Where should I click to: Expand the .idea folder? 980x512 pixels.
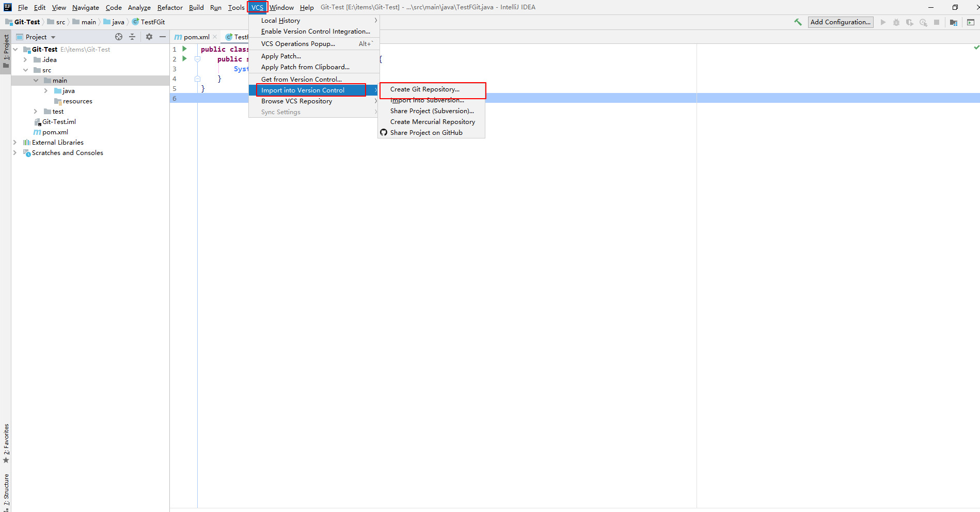pos(25,60)
